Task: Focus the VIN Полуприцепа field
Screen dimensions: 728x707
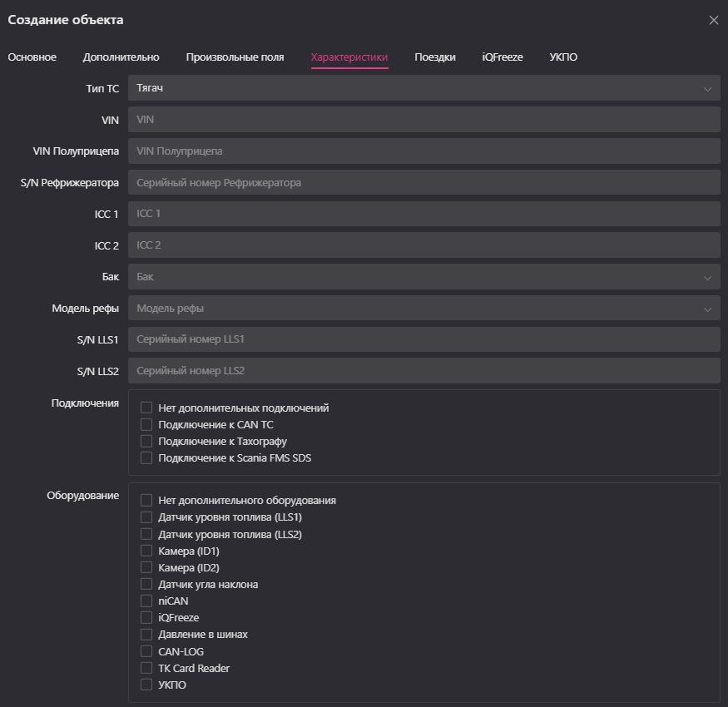Action: tap(423, 151)
